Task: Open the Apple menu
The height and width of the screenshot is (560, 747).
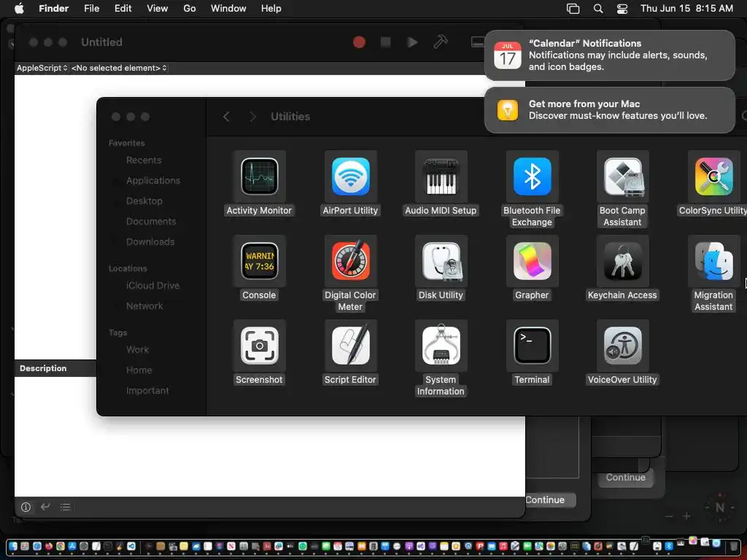Action: pos(19,9)
